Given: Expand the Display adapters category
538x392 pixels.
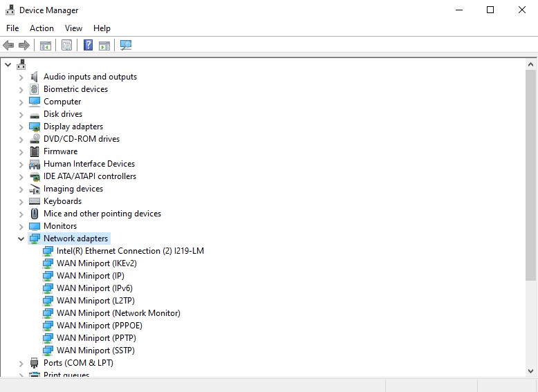Looking at the screenshot, I should (x=21, y=127).
